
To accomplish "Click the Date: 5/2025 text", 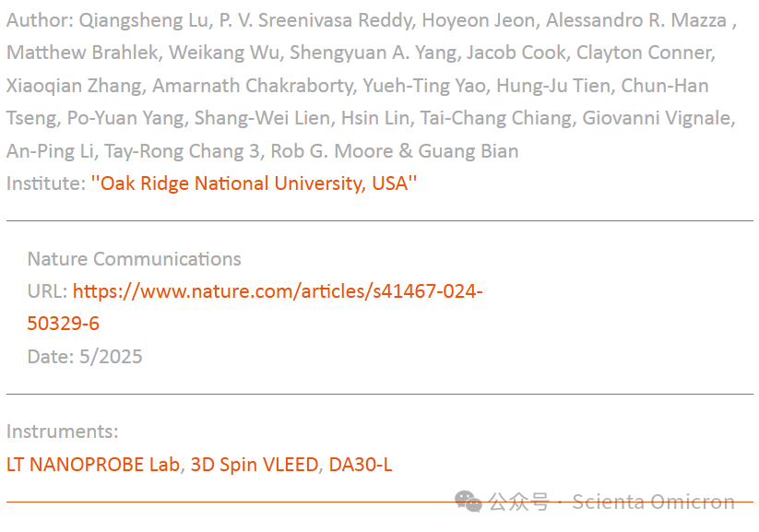I will (x=85, y=357).
